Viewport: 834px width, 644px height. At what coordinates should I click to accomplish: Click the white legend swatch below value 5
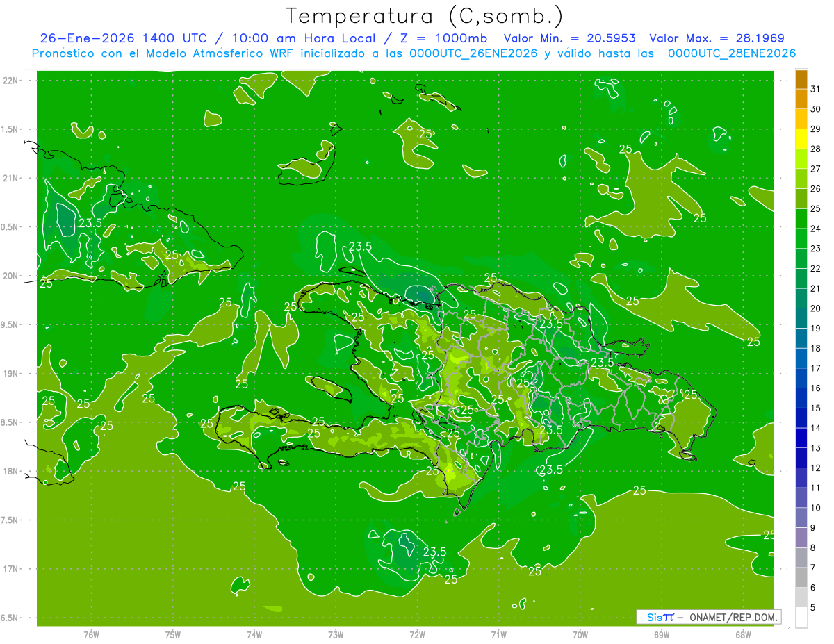[801, 618]
